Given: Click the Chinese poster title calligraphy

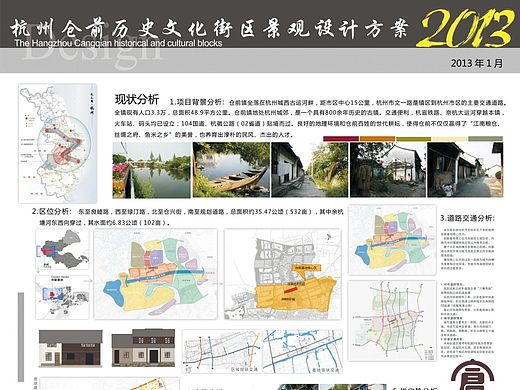Looking at the screenshot, I should [x=209, y=29].
